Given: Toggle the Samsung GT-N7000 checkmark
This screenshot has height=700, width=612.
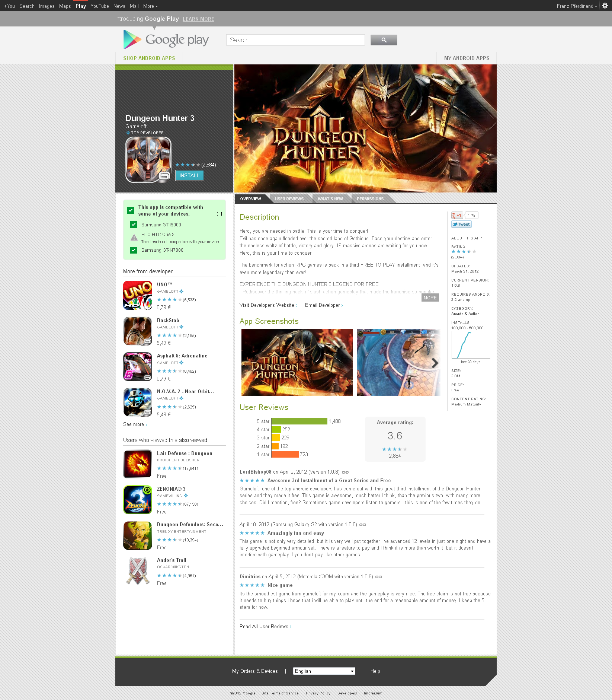Looking at the screenshot, I should [134, 250].
